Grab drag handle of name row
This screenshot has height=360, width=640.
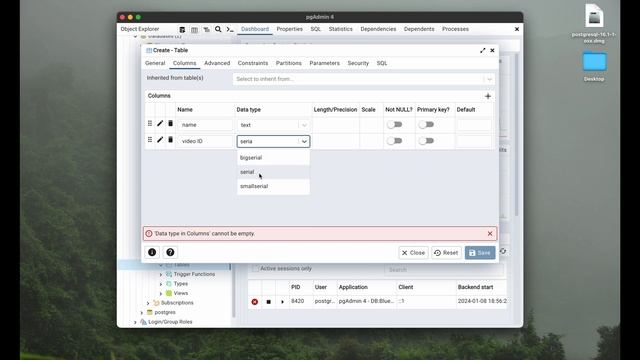(x=150, y=124)
